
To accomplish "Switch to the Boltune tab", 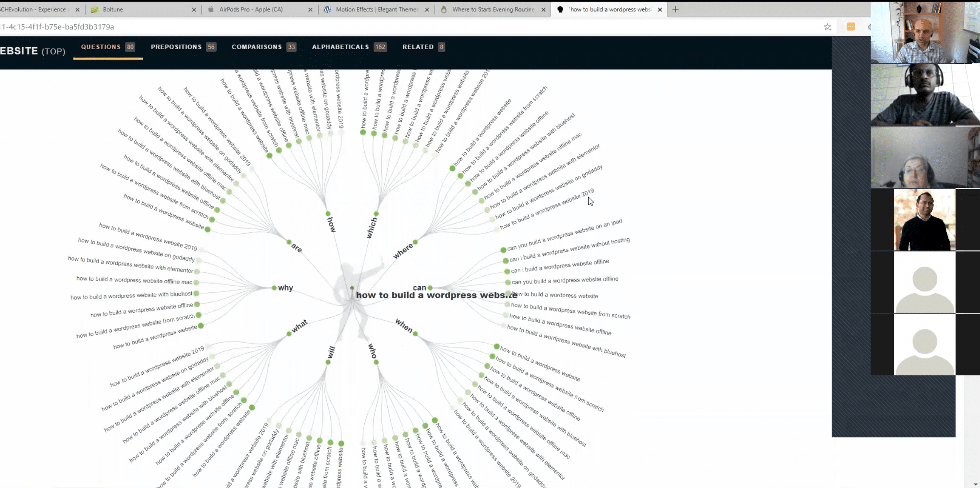I will click(x=113, y=9).
